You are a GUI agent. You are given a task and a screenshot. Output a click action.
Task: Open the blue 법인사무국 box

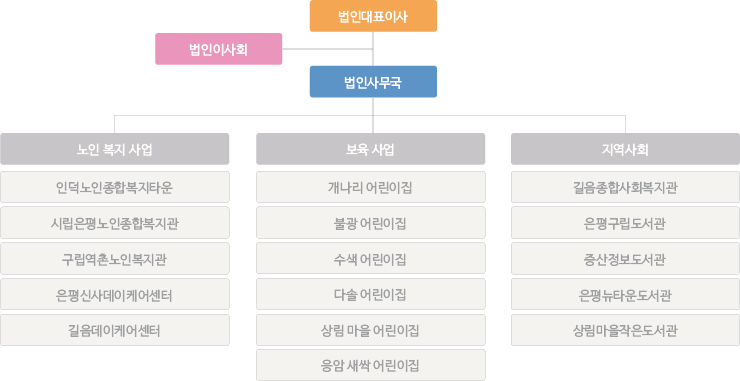[x=373, y=82]
